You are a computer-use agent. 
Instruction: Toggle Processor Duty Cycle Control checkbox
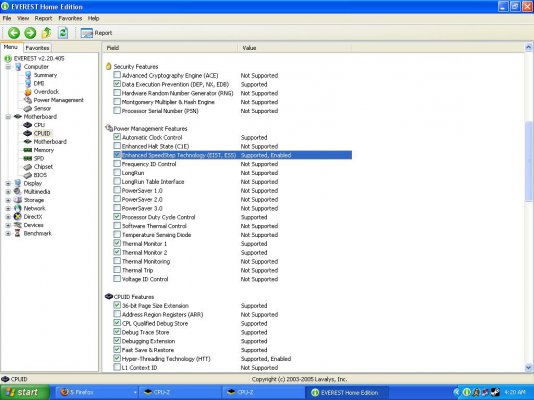[117, 217]
